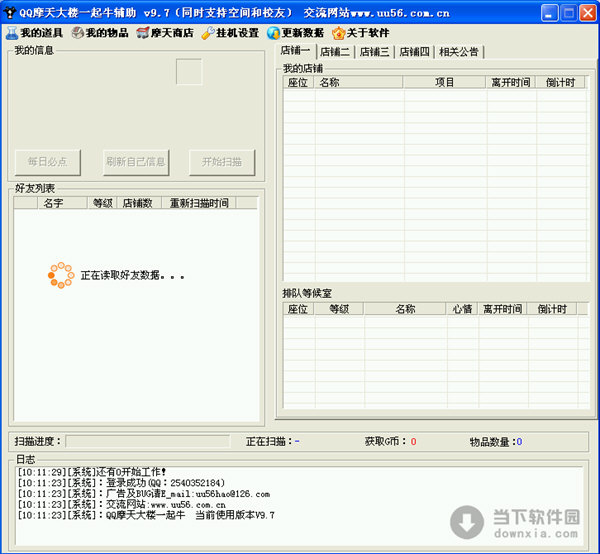Click 名称 header in 排队等候室 table

pos(405,309)
